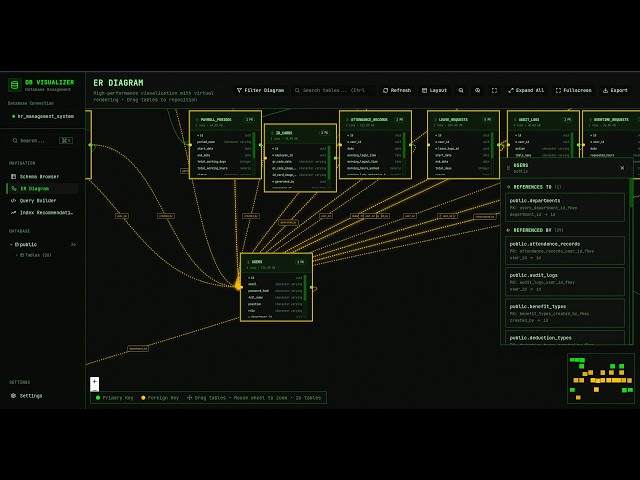Viewport: 640px width, 480px height.
Task: Click the plus zoom button on canvas
Action: click(x=95, y=382)
